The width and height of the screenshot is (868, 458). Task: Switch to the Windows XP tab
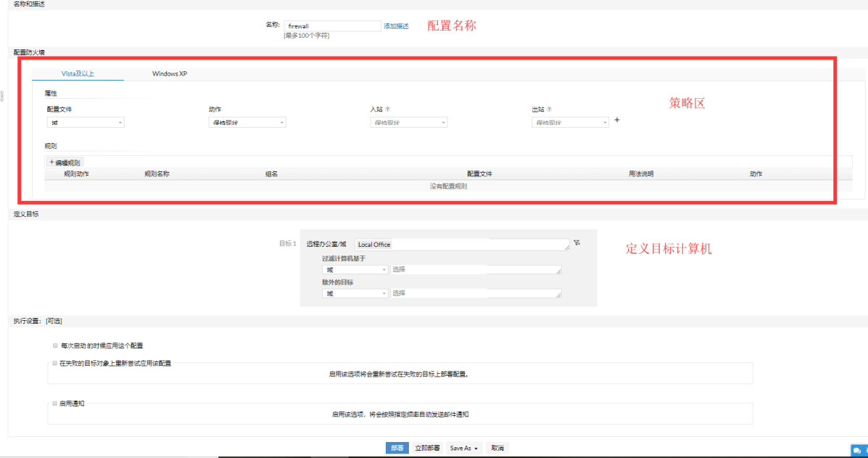(170, 73)
